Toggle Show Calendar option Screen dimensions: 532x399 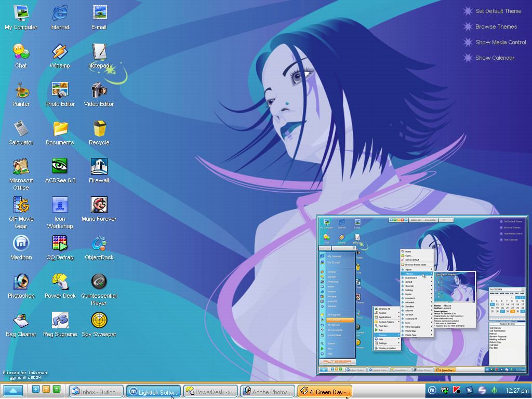(x=495, y=58)
